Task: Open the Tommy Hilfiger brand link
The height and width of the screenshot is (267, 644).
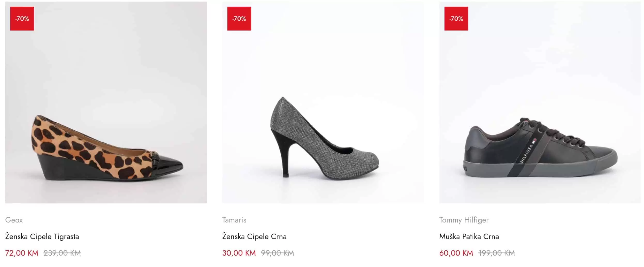Action: tap(464, 220)
